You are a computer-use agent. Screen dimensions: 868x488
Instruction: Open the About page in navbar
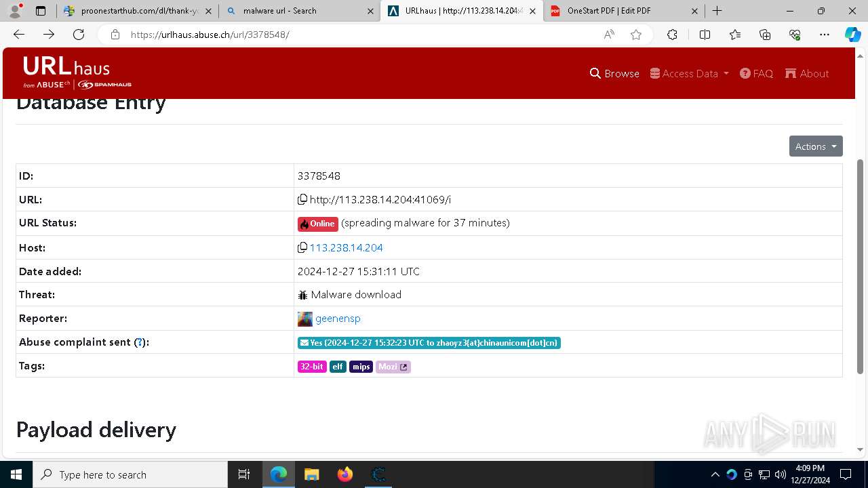pyautogui.click(x=807, y=73)
